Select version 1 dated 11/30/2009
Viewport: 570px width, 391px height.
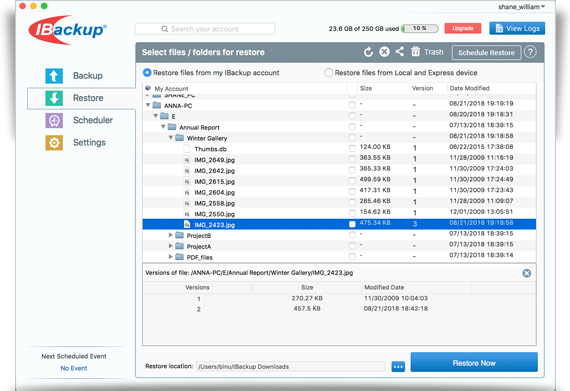click(x=339, y=298)
